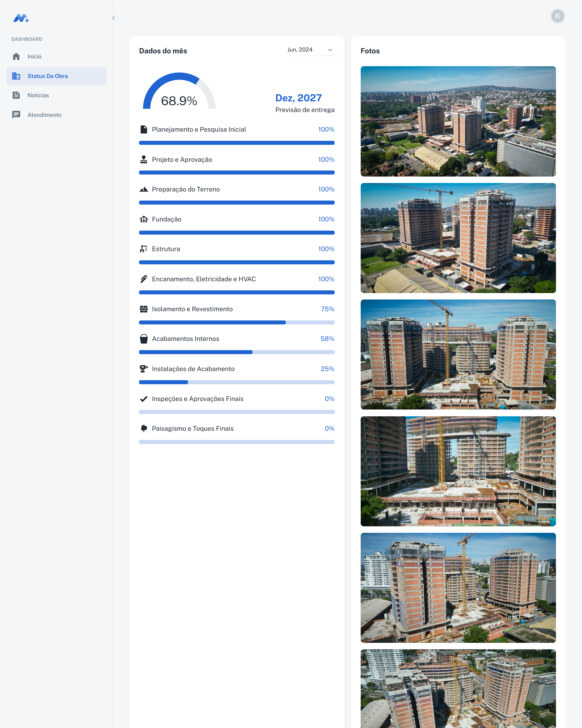Click the Atendimento chat icon
582x728 pixels.
[16, 115]
